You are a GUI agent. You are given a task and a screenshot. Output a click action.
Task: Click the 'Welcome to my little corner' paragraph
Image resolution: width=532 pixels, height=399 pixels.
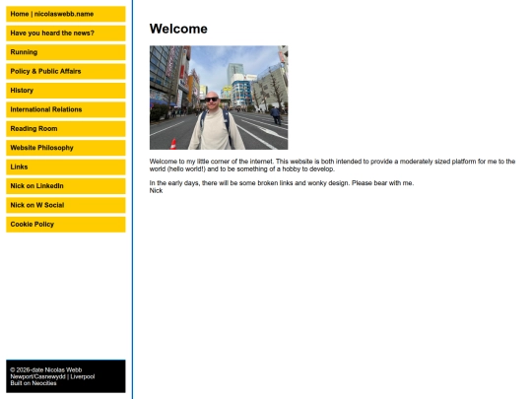coord(332,166)
